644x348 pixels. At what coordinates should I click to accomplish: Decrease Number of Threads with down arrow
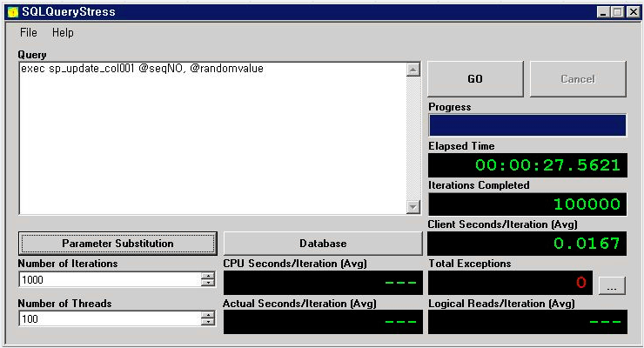[x=208, y=322]
